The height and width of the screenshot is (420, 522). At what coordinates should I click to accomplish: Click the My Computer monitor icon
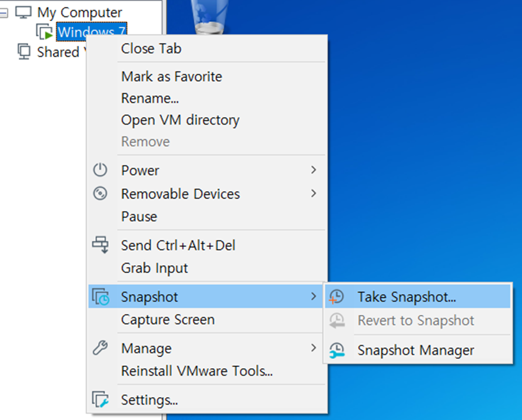[24, 12]
